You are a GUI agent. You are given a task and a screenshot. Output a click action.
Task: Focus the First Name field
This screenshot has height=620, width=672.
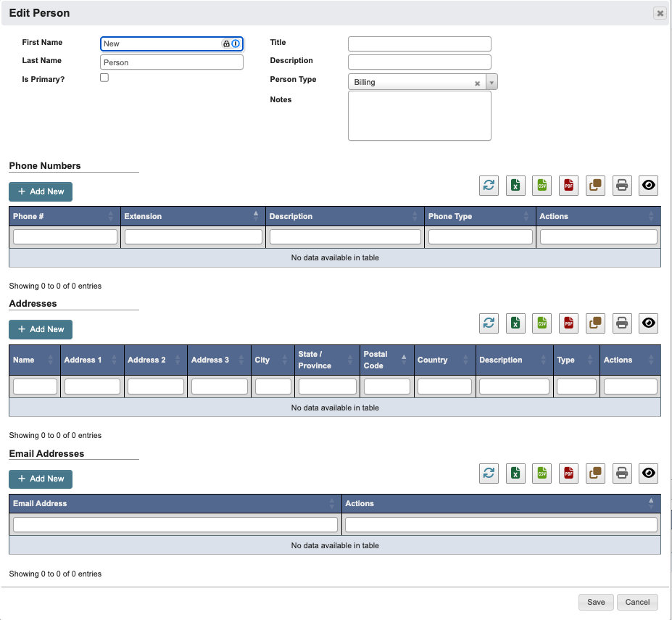[x=171, y=44]
